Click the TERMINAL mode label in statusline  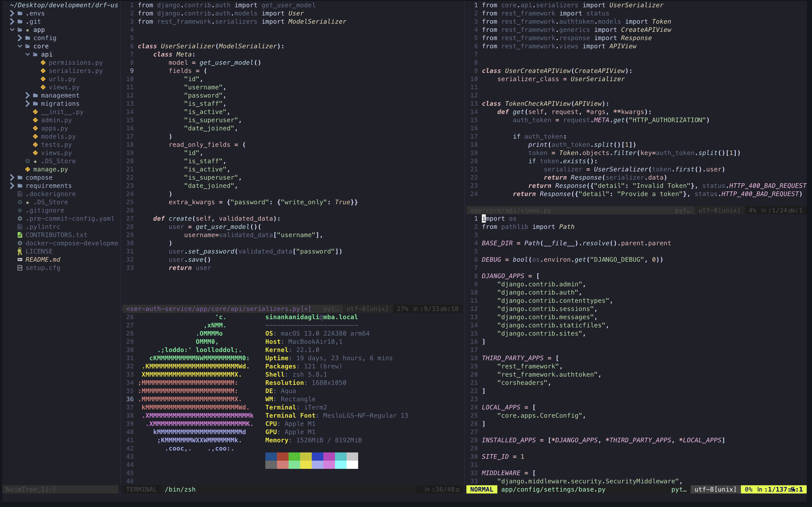141,489
